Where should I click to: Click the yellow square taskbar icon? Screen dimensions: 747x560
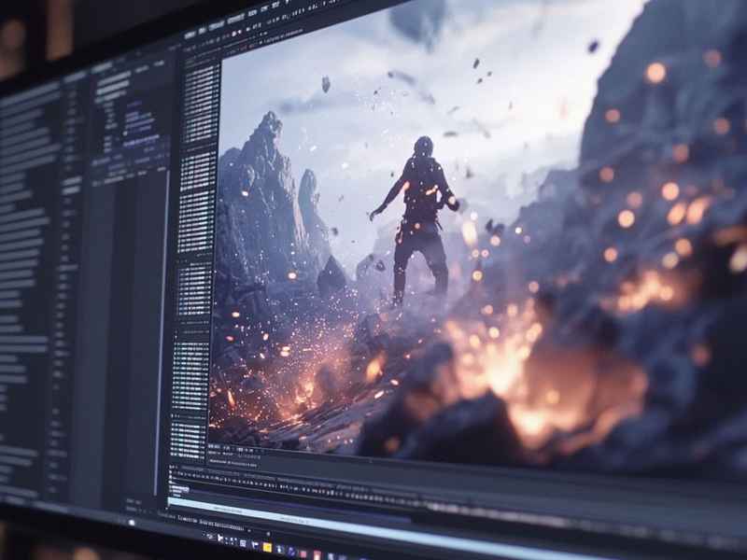point(267,547)
